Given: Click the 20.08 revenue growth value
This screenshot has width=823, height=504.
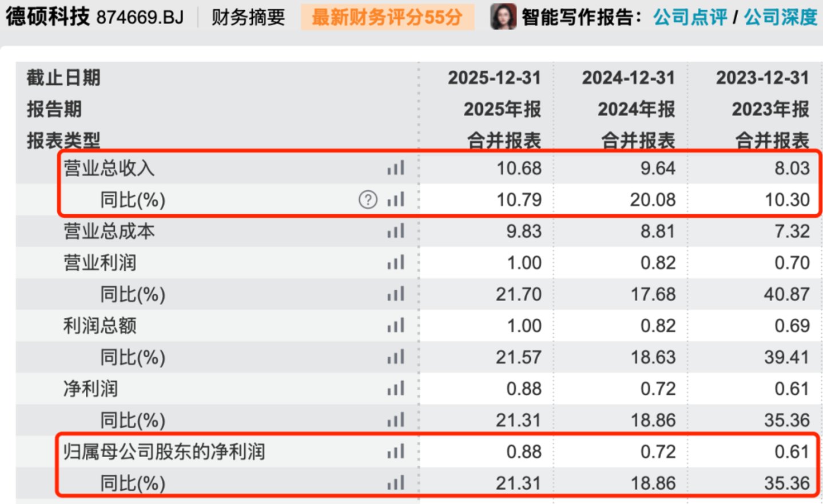Looking at the screenshot, I should 653,199.
